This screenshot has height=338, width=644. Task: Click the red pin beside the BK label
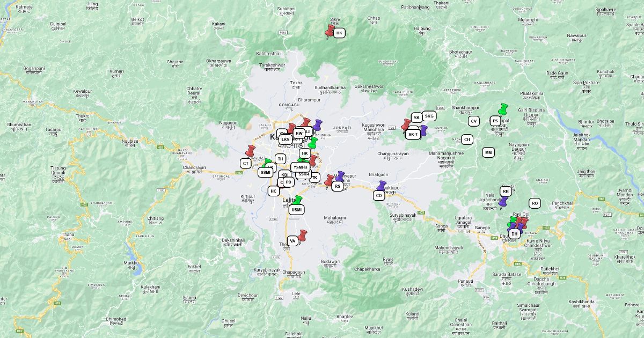tap(330, 31)
